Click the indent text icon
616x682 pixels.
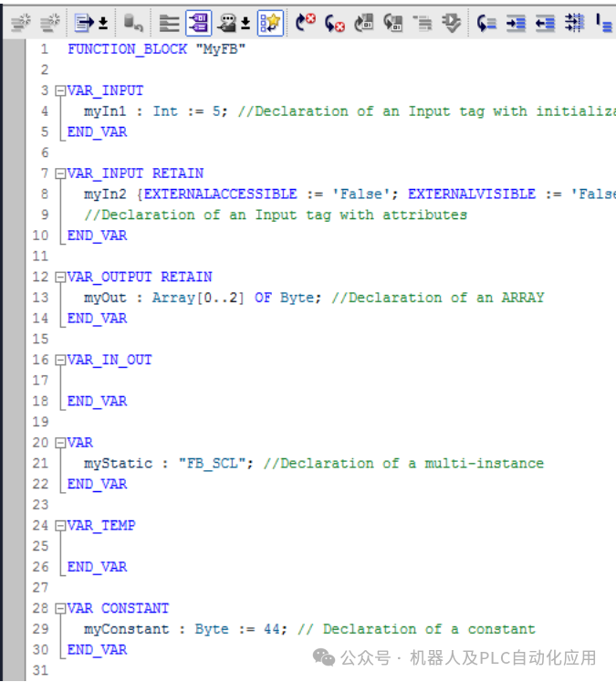click(516, 23)
